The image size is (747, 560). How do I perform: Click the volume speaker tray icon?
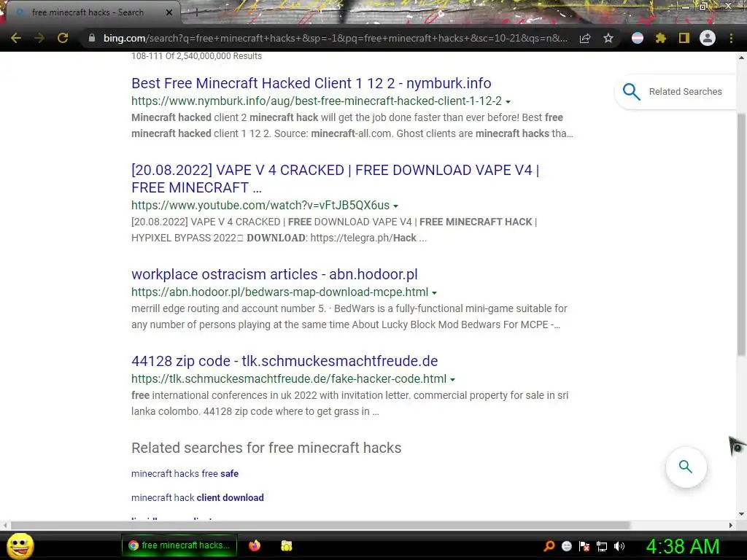[619, 546]
